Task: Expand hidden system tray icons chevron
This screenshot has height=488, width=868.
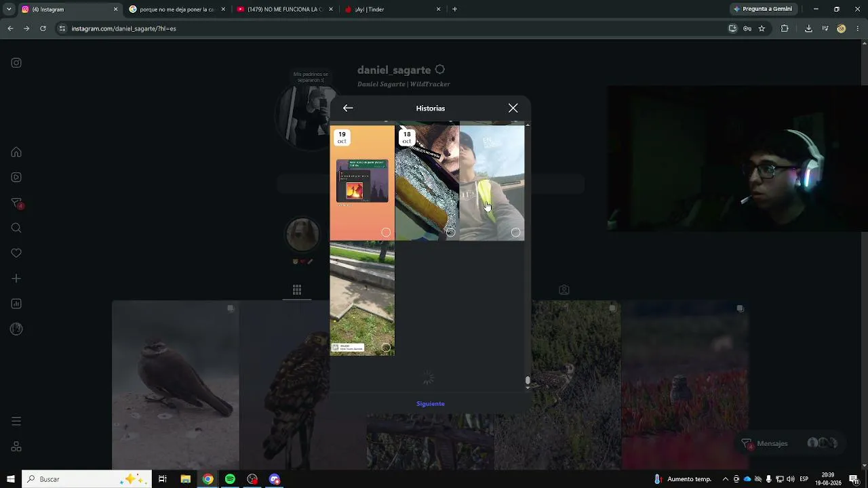Action: tap(726, 479)
